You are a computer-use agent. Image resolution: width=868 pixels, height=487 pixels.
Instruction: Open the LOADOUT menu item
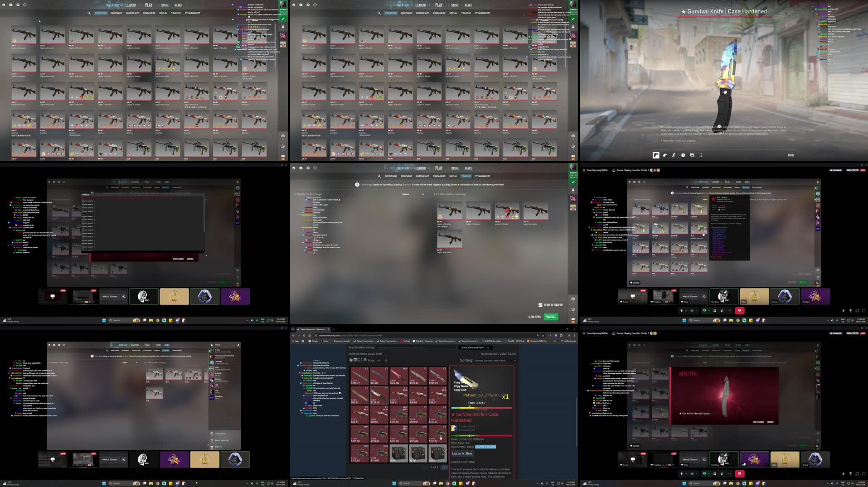pos(130,5)
